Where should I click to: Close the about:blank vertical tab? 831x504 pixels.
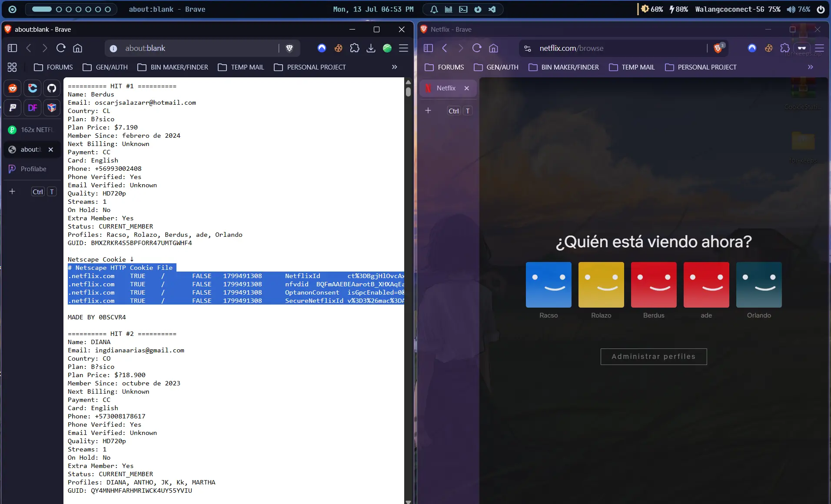coord(51,149)
